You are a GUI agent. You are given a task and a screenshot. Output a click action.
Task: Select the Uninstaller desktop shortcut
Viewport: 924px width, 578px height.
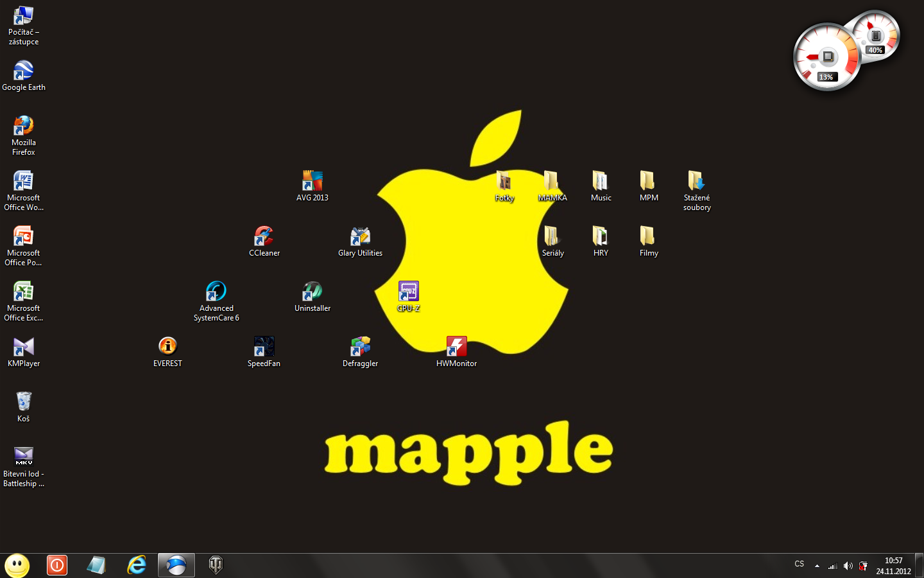point(312,297)
